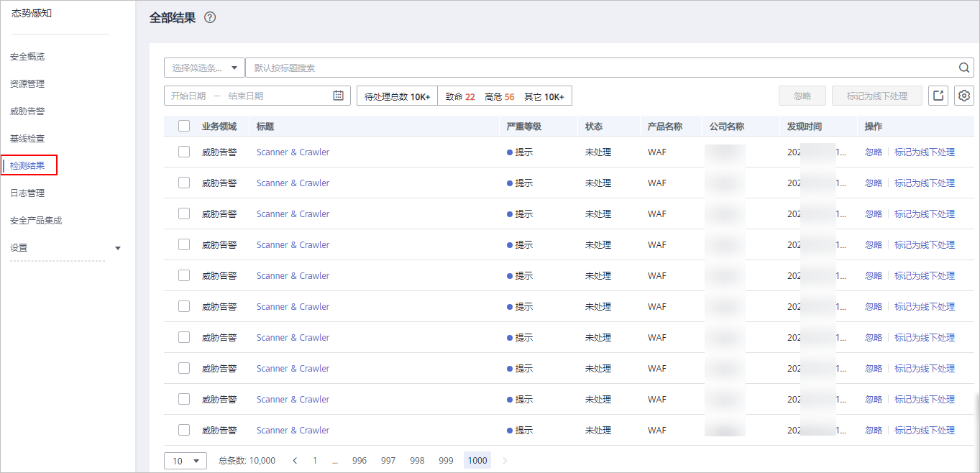Navigate to 日志管理 in the sidebar
This screenshot has width=980, height=473.
27,193
